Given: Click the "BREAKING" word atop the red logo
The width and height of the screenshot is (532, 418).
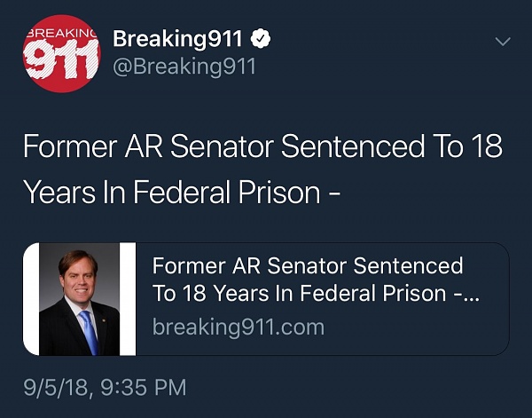Looking at the screenshot, I should click(x=60, y=32).
